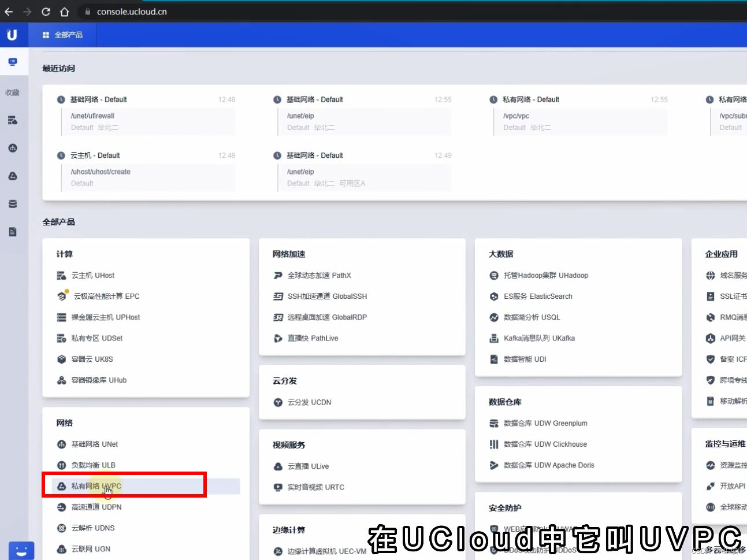Click smiley support button at bottom left
Screen dimensions: 747x560
[21, 551]
